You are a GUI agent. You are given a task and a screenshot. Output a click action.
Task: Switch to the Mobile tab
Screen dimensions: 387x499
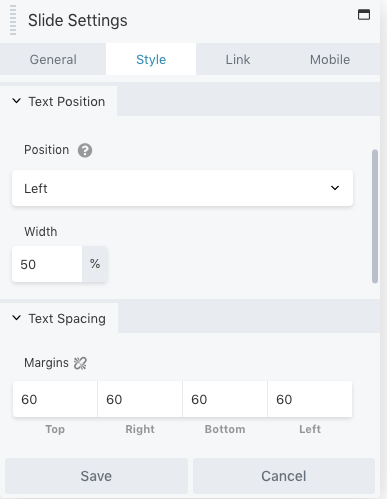330,59
